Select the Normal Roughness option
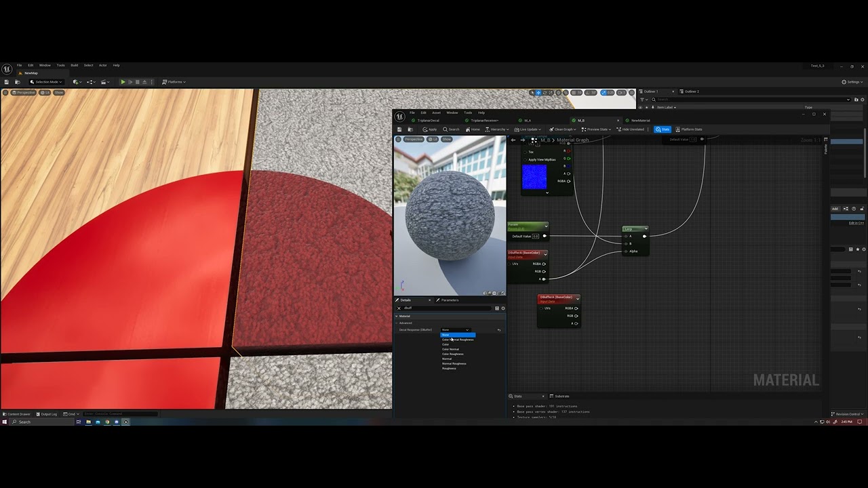The width and height of the screenshot is (868, 488). (454, 363)
